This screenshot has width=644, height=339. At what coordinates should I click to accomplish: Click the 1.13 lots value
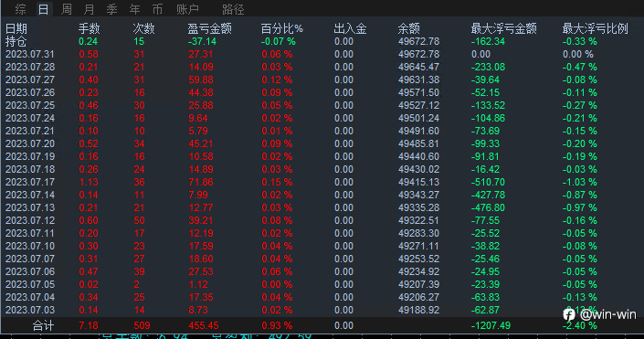tap(89, 182)
